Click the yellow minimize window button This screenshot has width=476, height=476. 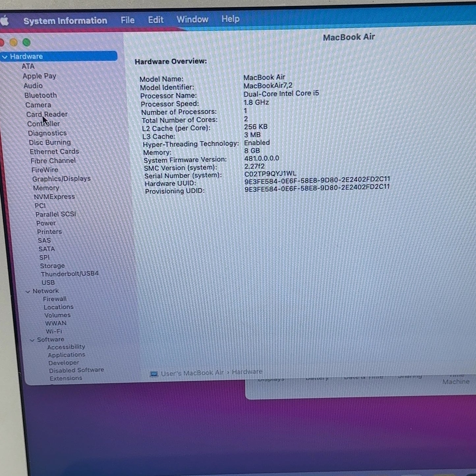[x=14, y=42]
